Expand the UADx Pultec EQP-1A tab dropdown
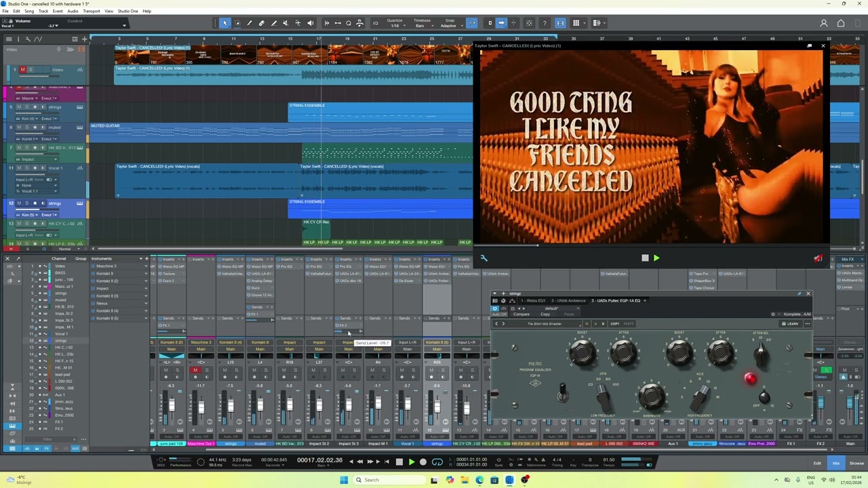868x488 pixels. point(645,300)
